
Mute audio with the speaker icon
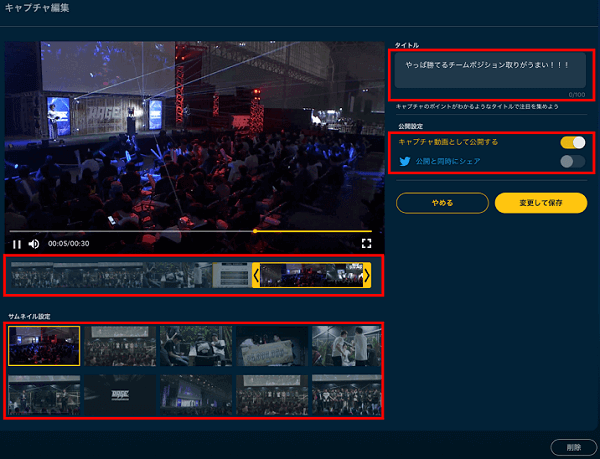point(34,243)
